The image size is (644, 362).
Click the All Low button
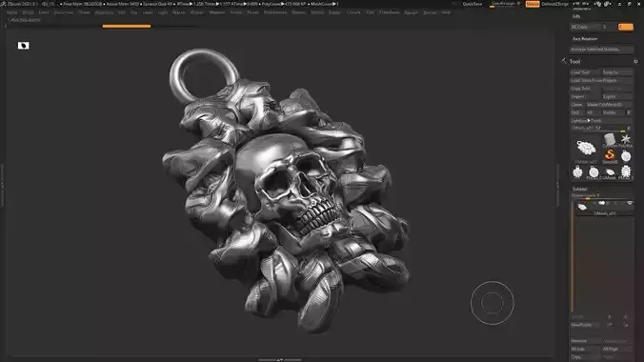tap(585, 349)
